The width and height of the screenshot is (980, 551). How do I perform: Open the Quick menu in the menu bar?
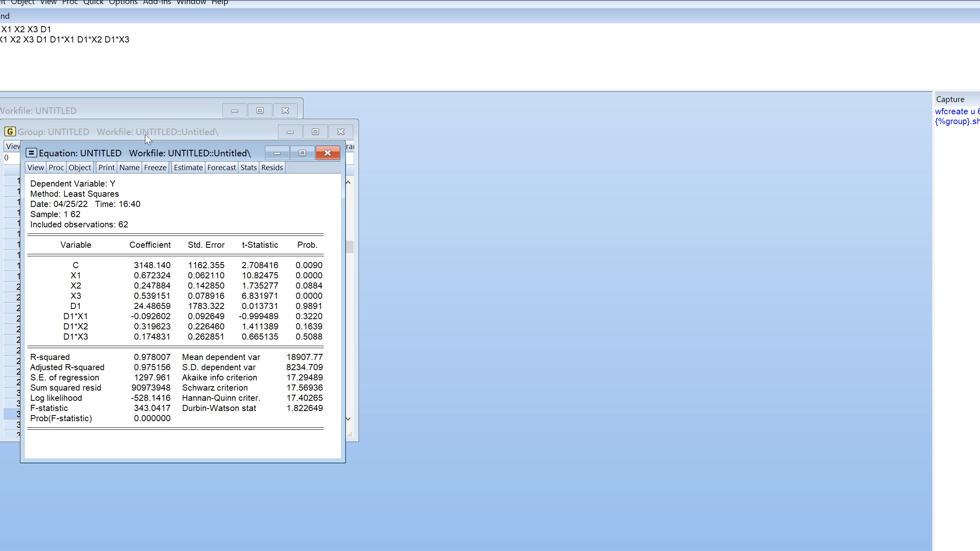click(94, 2)
